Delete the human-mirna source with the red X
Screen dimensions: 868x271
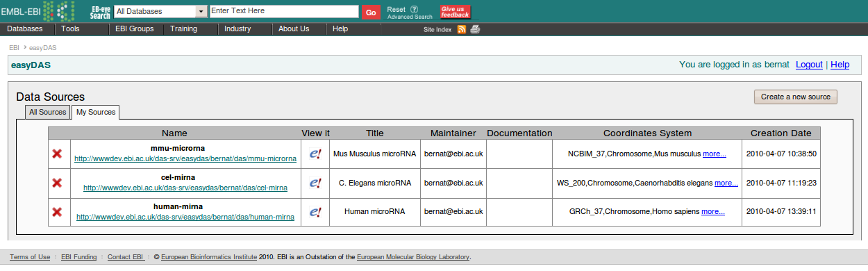[x=57, y=211]
